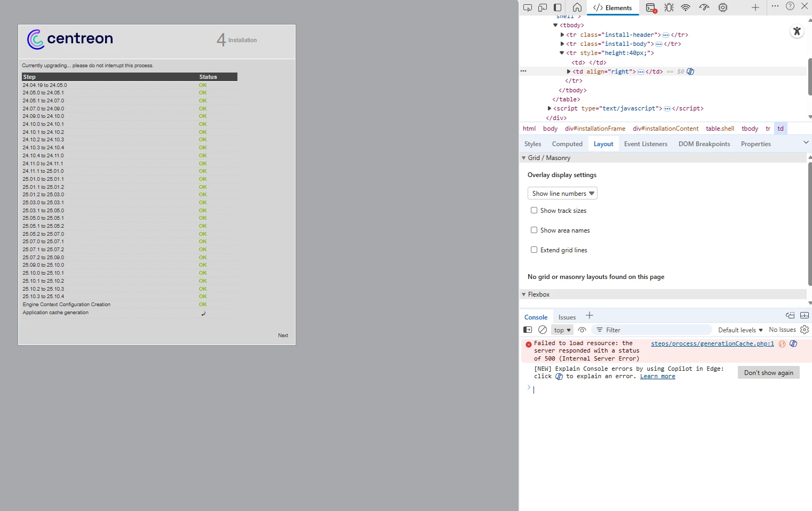This screenshot has width=812, height=511.
Task: Switch to the Computed tab
Action: tap(567, 144)
